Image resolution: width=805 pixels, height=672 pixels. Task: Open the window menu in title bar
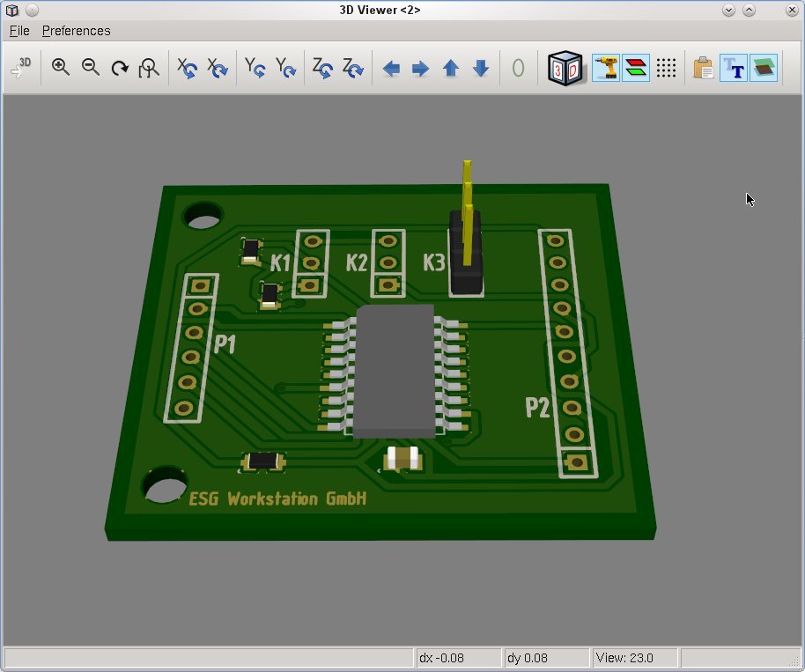coord(12,11)
